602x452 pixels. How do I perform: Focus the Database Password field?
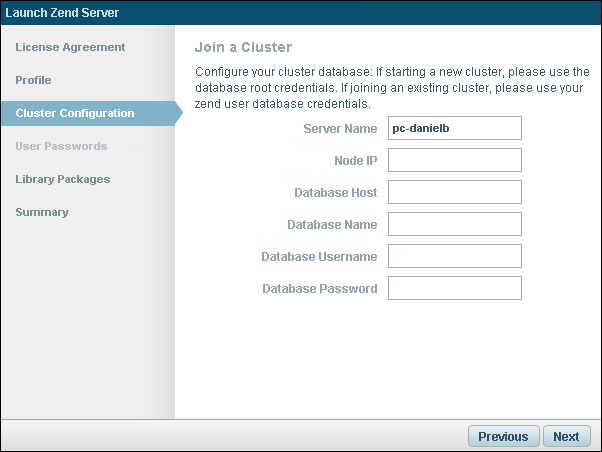[455, 288]
